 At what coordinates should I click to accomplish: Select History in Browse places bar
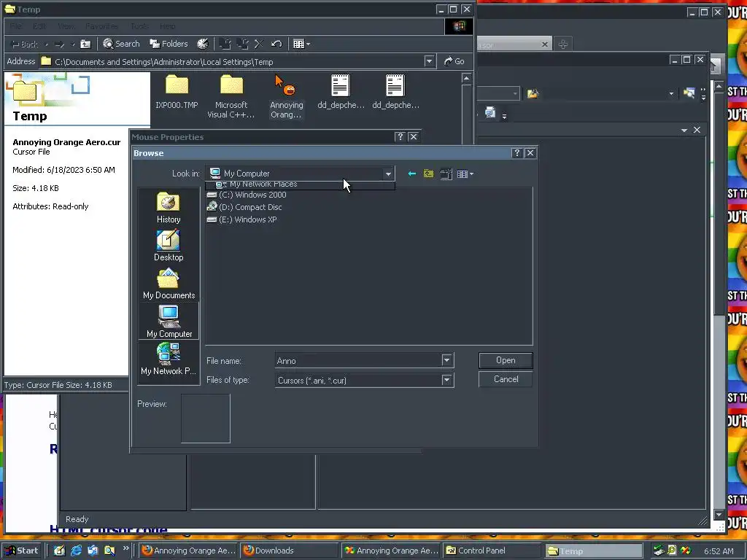169,208
